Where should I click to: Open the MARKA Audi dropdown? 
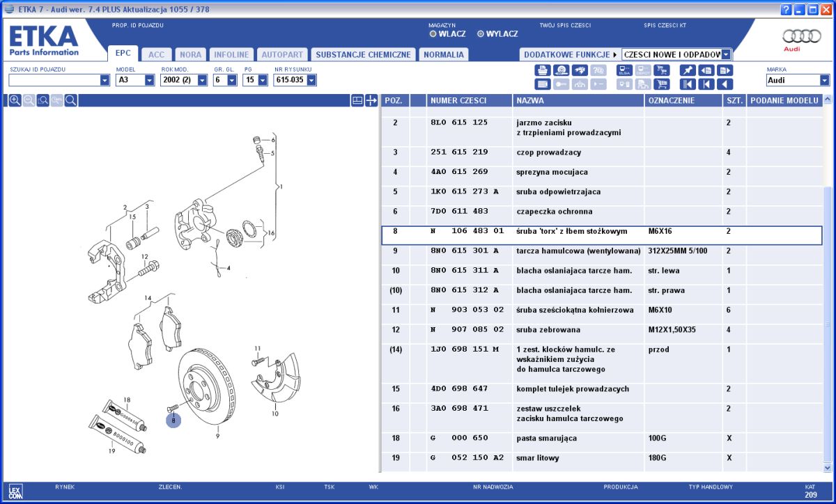click(825, 80)
